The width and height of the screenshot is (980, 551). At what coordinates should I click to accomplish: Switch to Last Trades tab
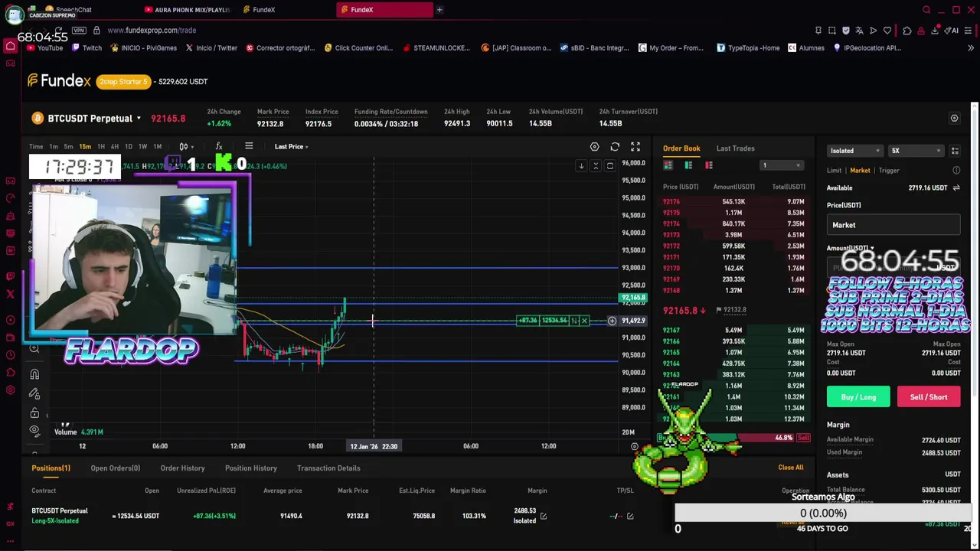(735, 148)
